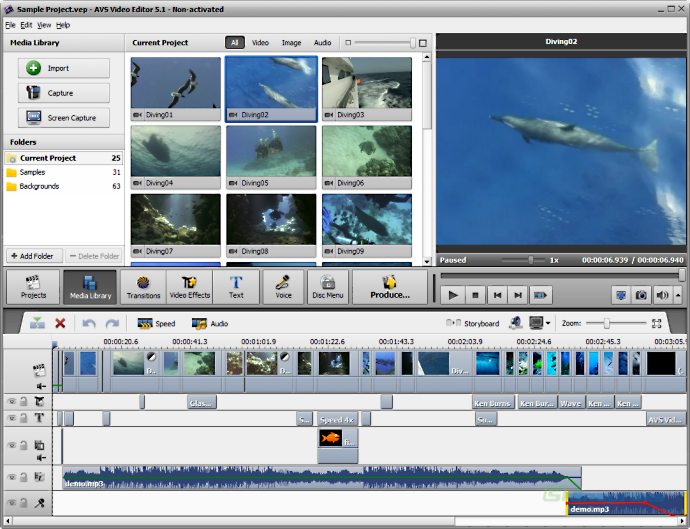The image size is (690, 529).
Task: Click the next-scene playback icon after next frame
Action: click(x=540, y=295)
